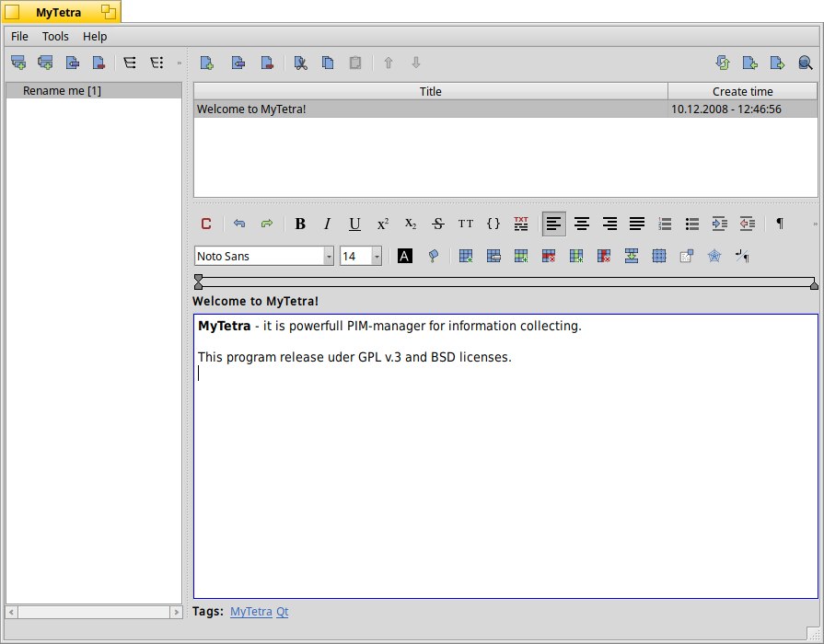Click the MyTetra tag link
Image resolution: width=824 pixels, height=644 pixels.
(x=250, y=611)
